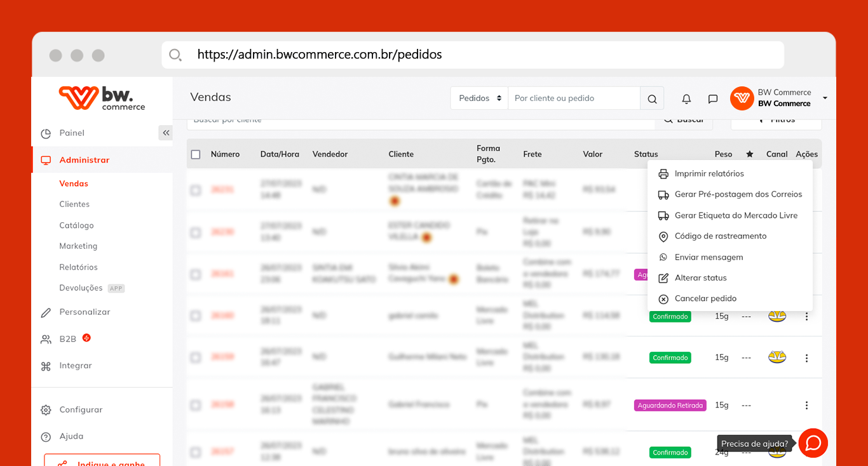868x466 pixels.
Task: Click the Cliente column header
Action: tap(401, 154)
